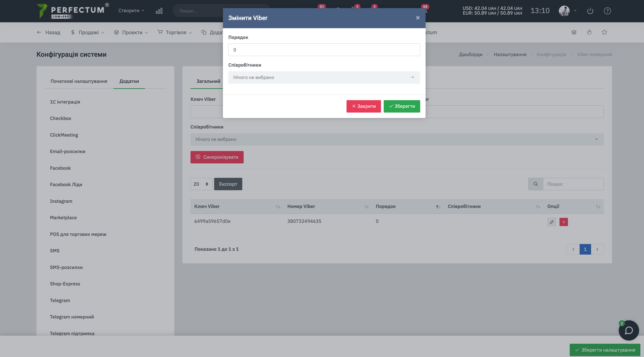Close the Змінити Viber dialog with X
The width and height of the screenshot is (644, 357).
[417, 18]
